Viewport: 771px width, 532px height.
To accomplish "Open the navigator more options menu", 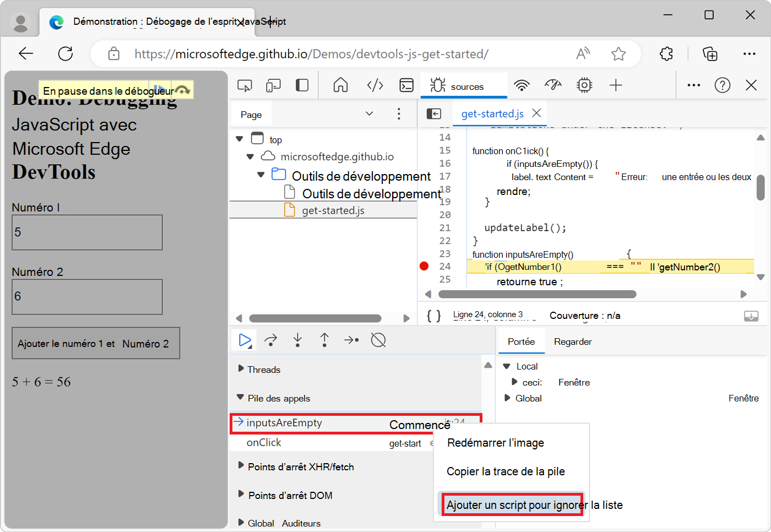I will [399, 114].
